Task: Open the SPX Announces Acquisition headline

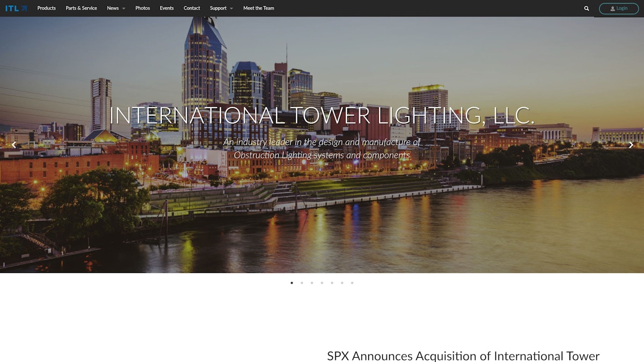Action: (463, 356)
